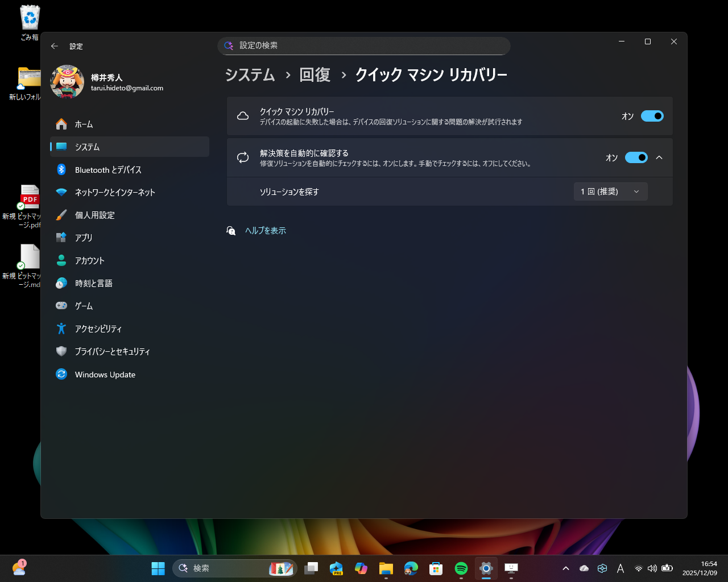
Task: Open アクセシビリティ settings from the sidebar icon
Action: coord(61,329)
